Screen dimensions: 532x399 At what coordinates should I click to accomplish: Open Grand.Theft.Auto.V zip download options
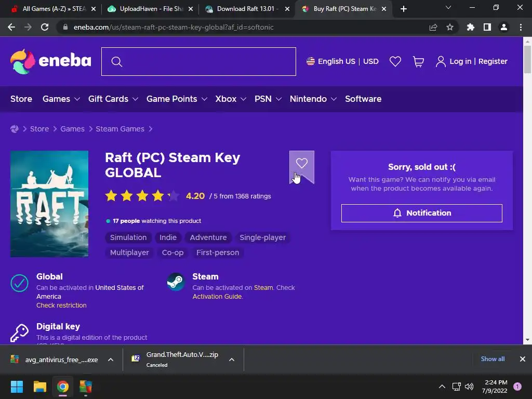[x=231, y=360]
